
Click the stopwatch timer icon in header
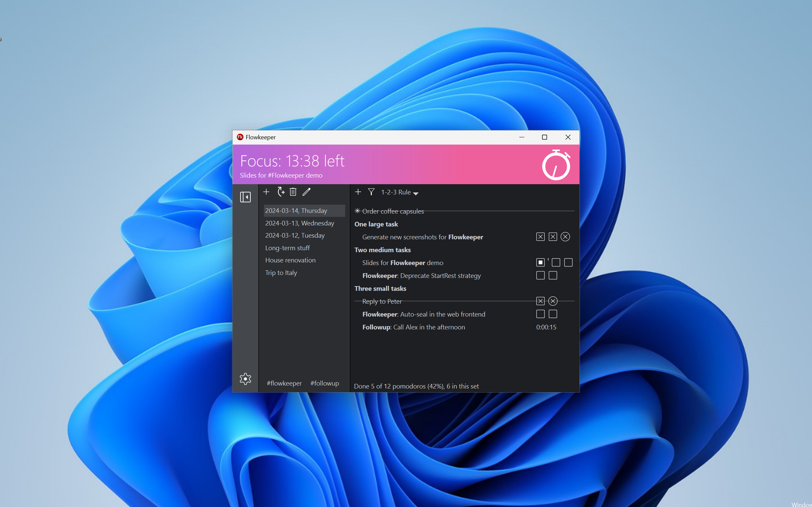pos(556,165)
